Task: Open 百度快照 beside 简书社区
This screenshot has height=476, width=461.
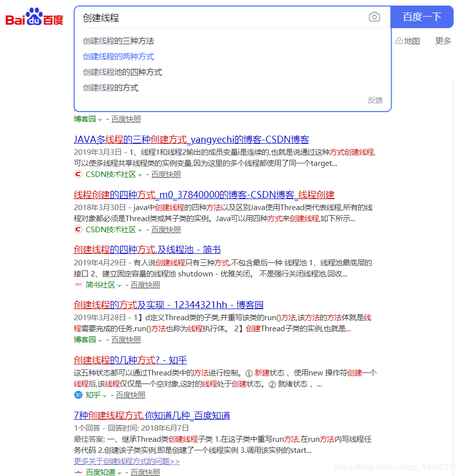Action: (x=145, y=285)
